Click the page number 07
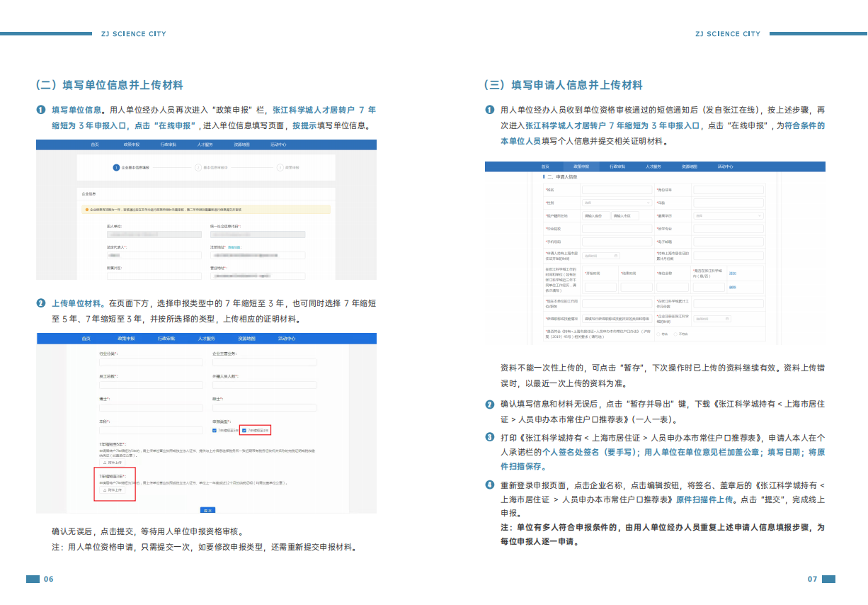 pyautogui.click(x=813, y=579)
